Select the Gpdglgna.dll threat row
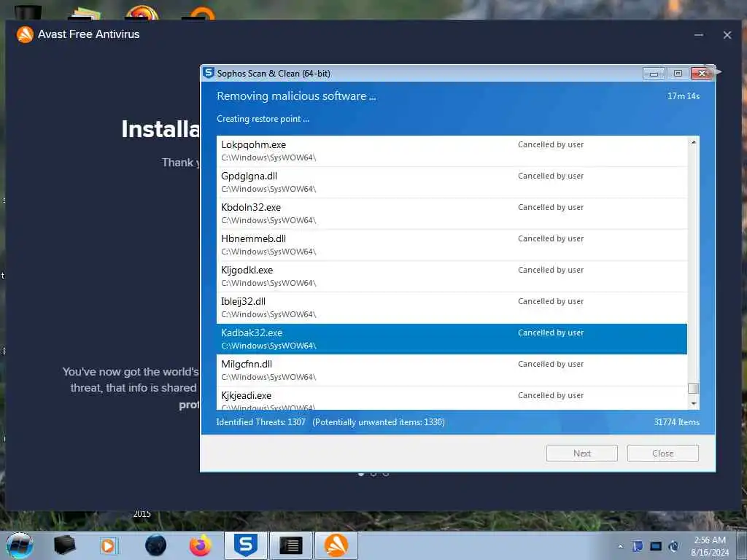This screenshot has width=747, height=560. pos(452,182)
